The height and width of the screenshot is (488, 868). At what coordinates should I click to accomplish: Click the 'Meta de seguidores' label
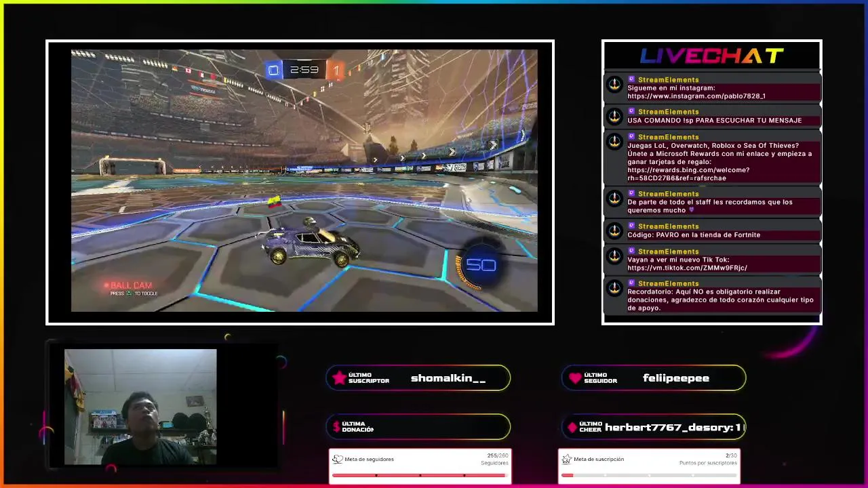click(x=369, y=460)
